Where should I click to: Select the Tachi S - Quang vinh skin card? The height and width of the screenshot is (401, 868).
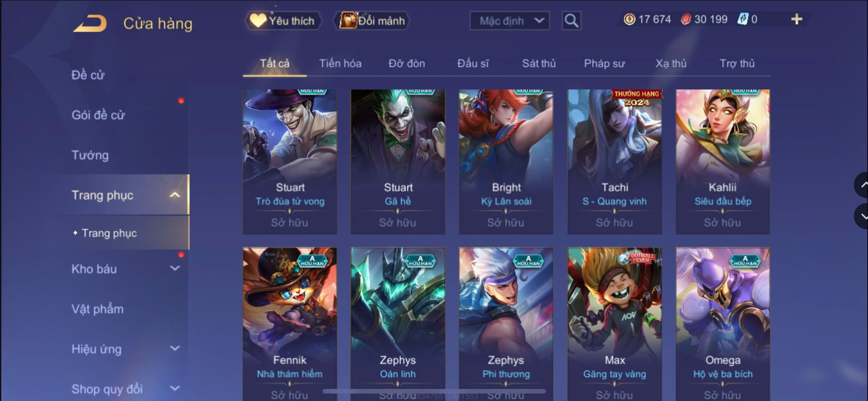click(614, 162)
